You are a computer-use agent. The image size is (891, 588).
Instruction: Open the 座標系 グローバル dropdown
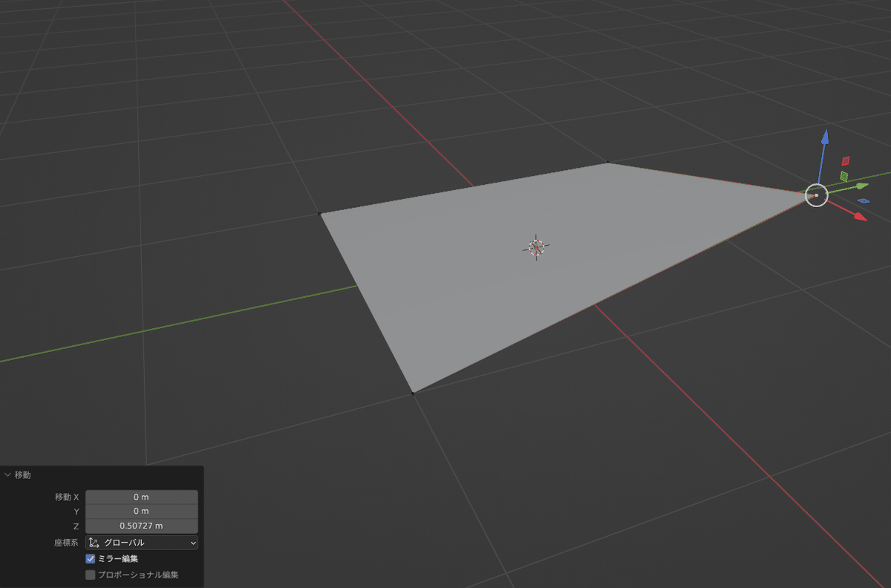point(142,543)
